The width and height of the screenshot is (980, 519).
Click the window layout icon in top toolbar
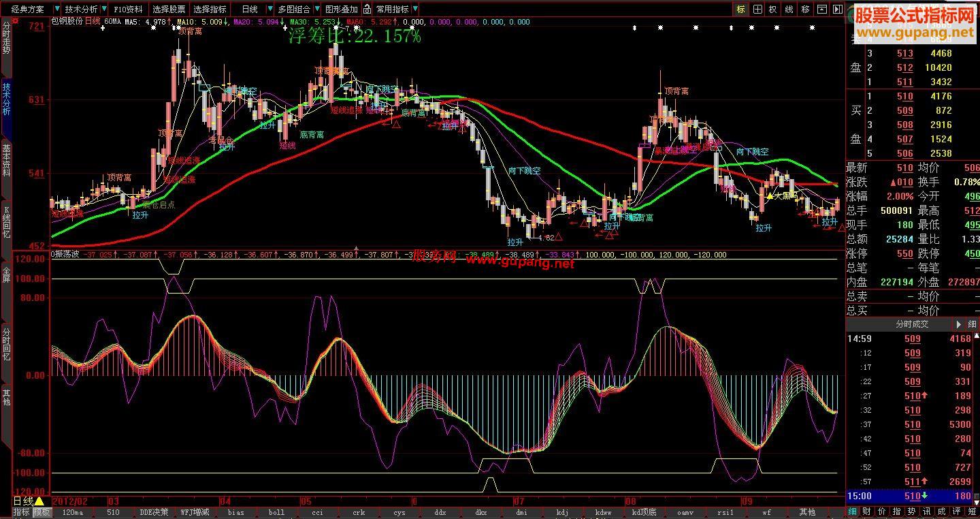pyautogui.click(x=822, y=10)
